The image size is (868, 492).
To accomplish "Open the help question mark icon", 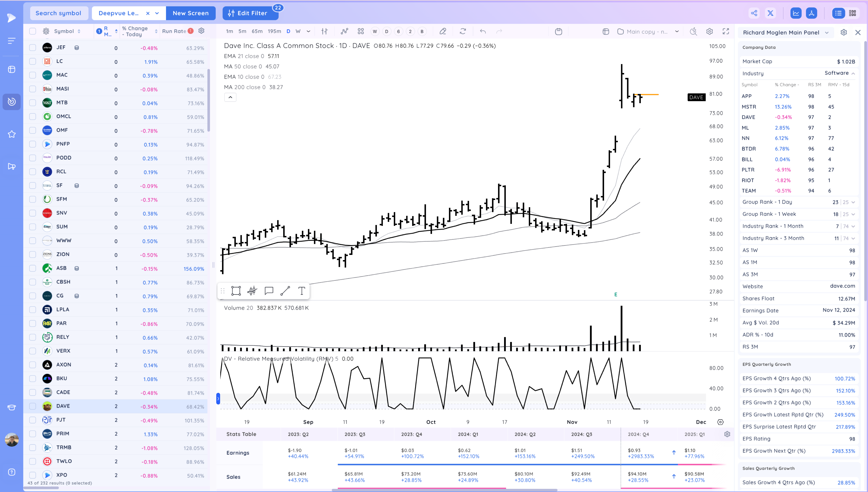I will pyautogui.click(x=12, y=472).
